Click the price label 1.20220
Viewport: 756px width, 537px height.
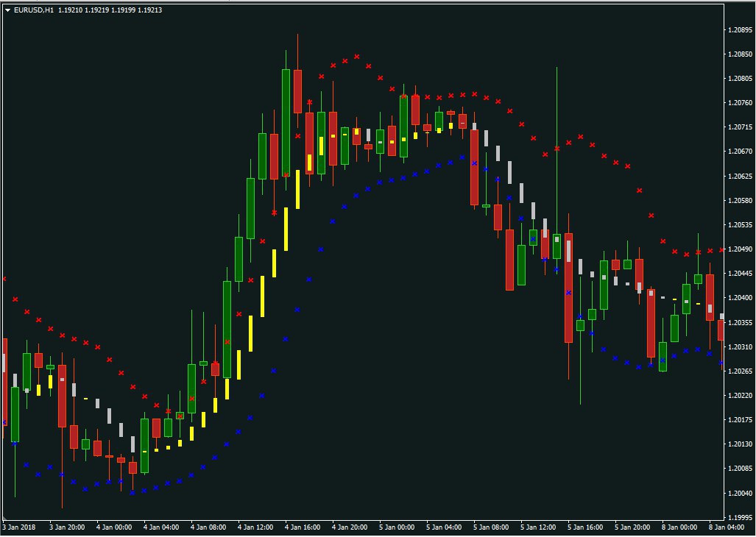click(740, 396)
